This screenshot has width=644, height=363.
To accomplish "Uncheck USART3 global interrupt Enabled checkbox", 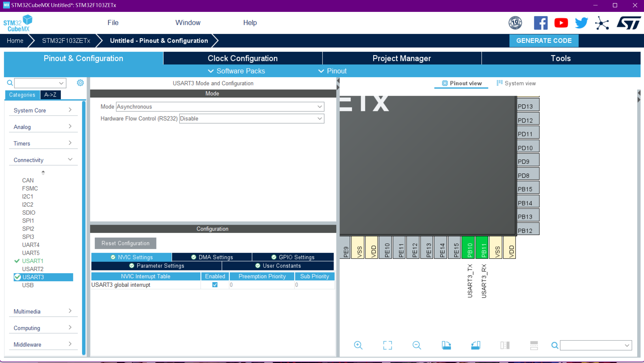I will (x=215, y=285).
